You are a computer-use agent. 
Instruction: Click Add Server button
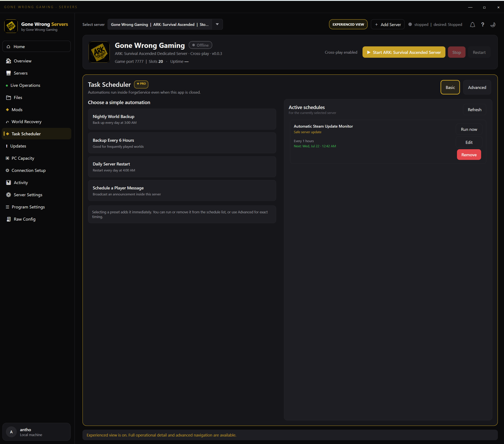point(388,24)
